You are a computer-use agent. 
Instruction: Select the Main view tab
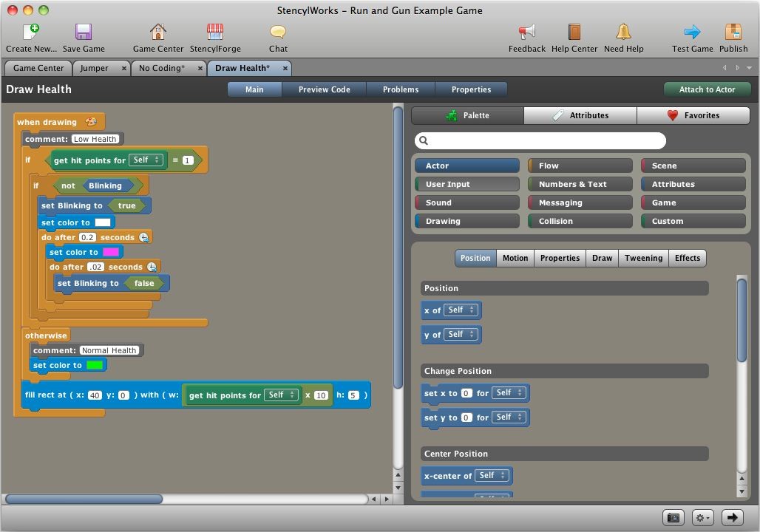tap(254, 89)
